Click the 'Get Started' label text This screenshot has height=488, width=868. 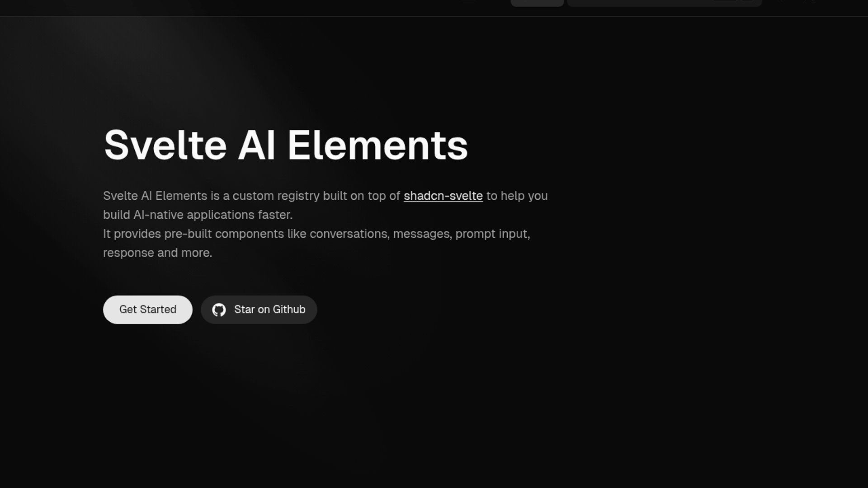147,310
